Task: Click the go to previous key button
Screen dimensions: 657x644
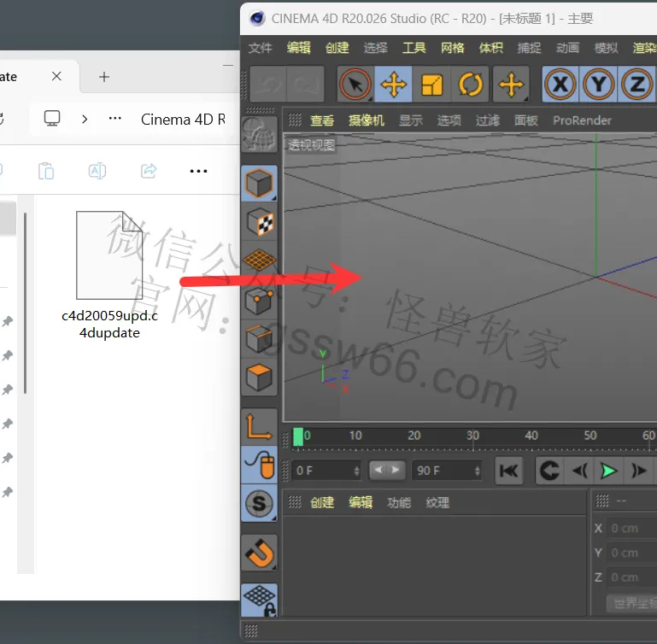Action: point(550,471)
